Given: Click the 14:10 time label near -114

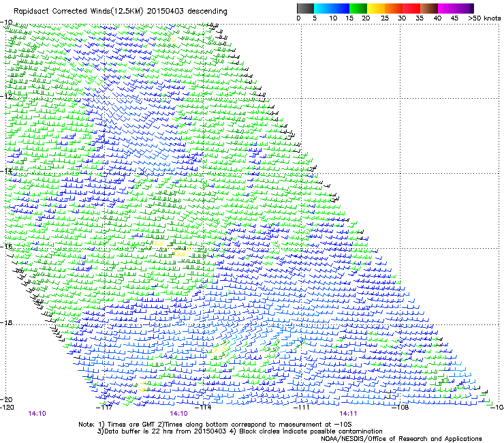Looking at the screenshot, I should pos(178,414).
